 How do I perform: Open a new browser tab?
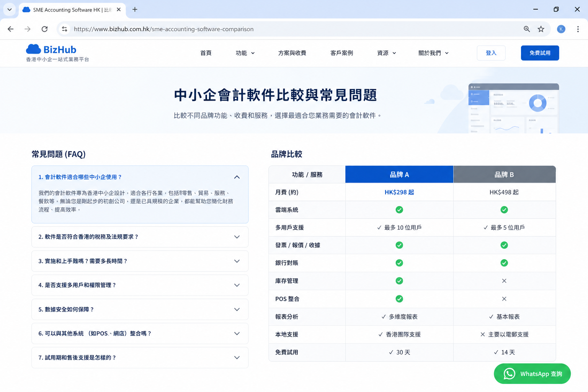click(x=135, y=10)
